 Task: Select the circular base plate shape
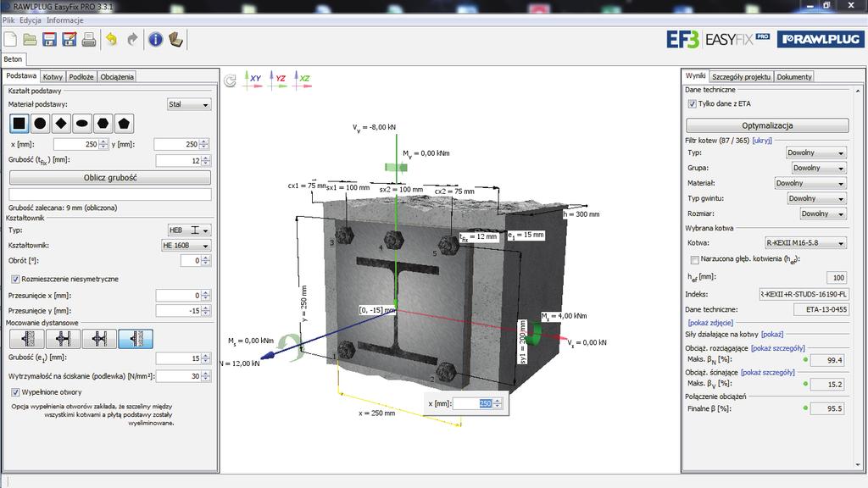coord(41,124)
